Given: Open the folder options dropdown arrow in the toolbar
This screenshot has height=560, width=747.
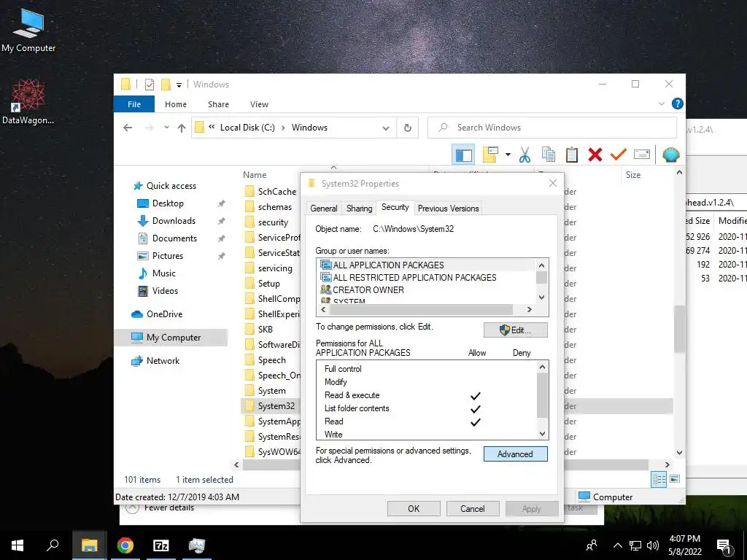Looking at the screenshot, I should [x=508, y=155].
